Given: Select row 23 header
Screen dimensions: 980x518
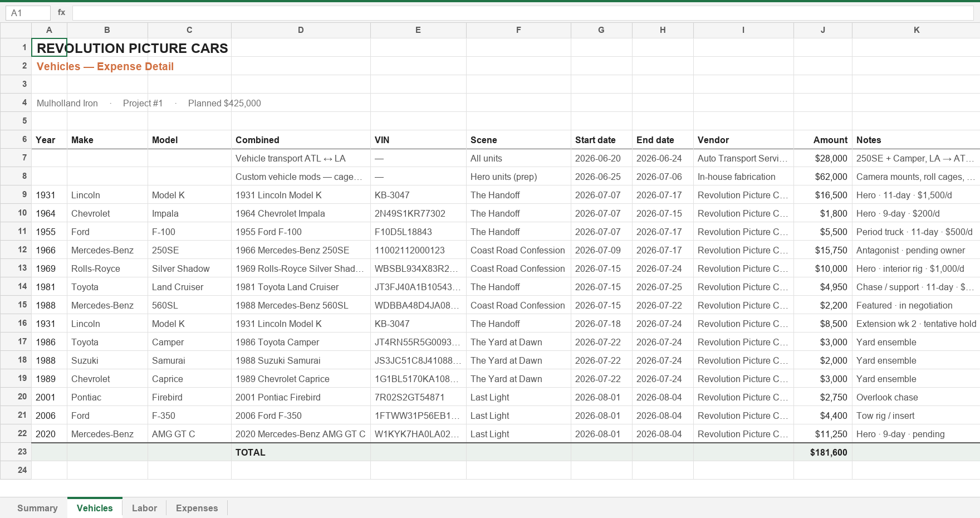Looking at the screenshot, I should point(16,452).
